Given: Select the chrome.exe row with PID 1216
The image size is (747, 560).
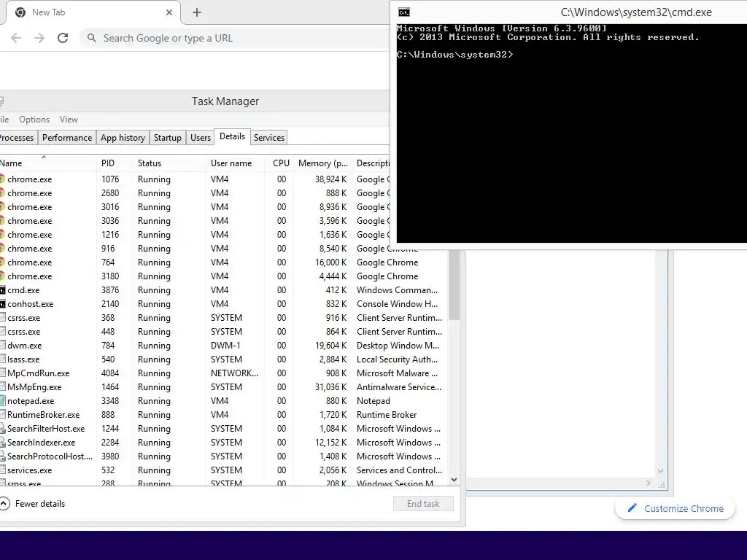Looking at the screenshot, I should (195, 235).
